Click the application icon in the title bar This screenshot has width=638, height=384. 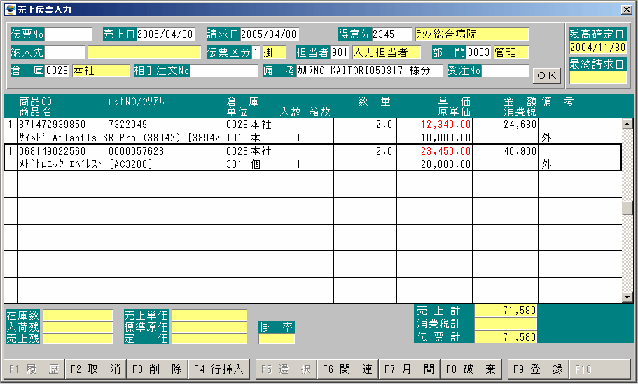[11, 9]
